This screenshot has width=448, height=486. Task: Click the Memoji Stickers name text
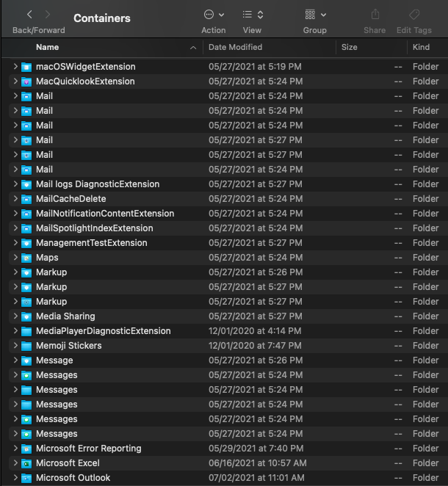(69, 346)
